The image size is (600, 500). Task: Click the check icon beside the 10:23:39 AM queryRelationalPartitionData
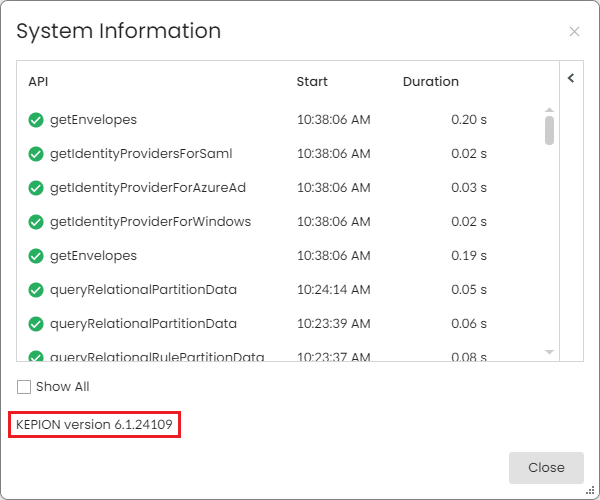[x=36, y=324]
